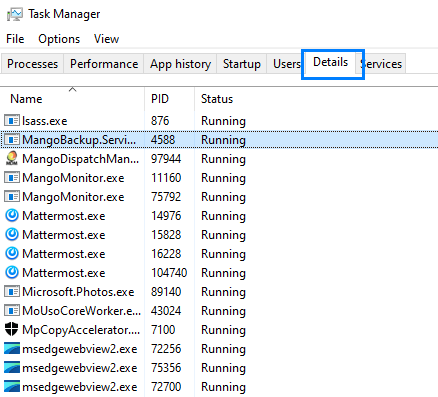
Task: Click PID value 11160
Action: (166, 178)
